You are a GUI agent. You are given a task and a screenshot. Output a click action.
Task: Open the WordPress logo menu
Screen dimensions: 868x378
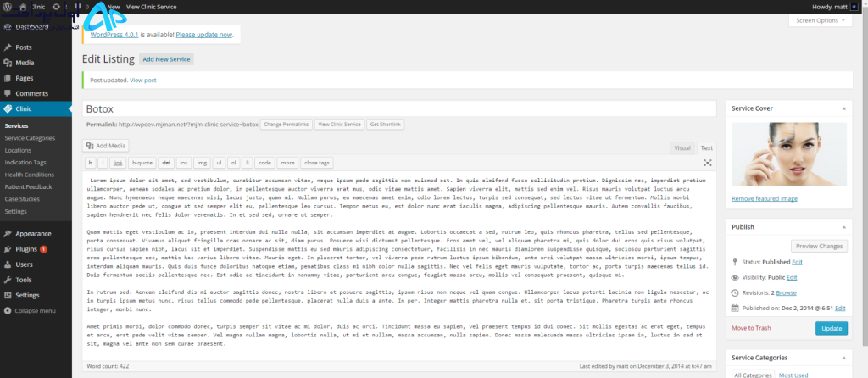(8, 7)
